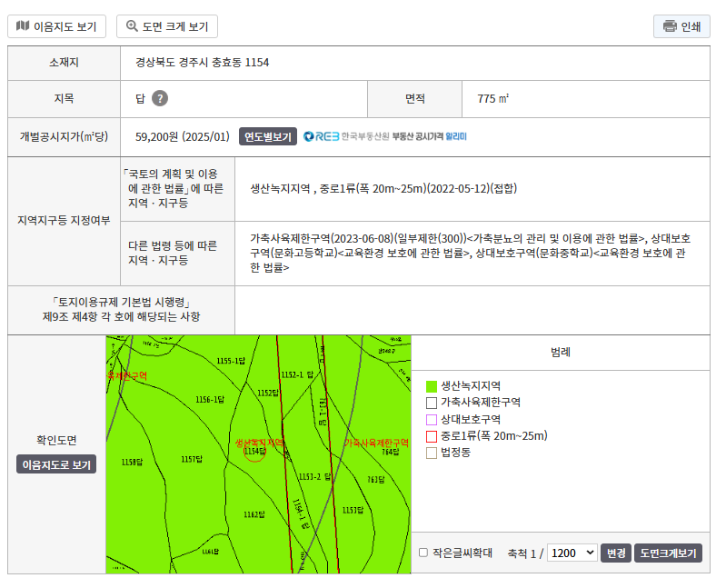716x588 pixels.
Task: Click the magnifier icon in 도면 크게 보기
Action: (132, 26)
